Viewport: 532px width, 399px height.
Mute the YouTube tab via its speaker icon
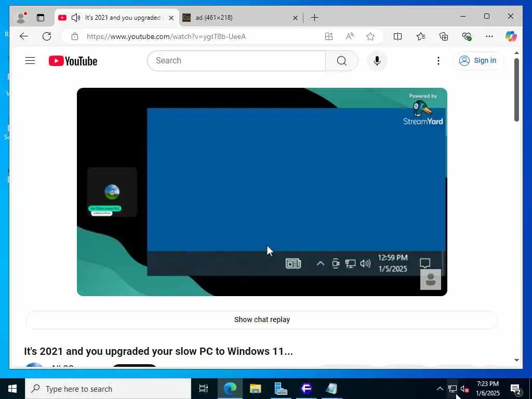tap(76, 18)
